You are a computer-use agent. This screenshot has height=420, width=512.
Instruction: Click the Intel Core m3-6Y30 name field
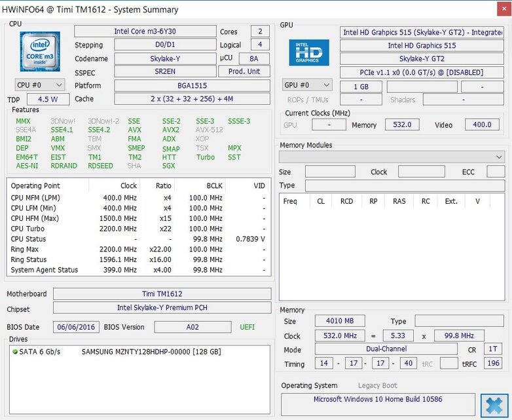[x=145, y=31]
